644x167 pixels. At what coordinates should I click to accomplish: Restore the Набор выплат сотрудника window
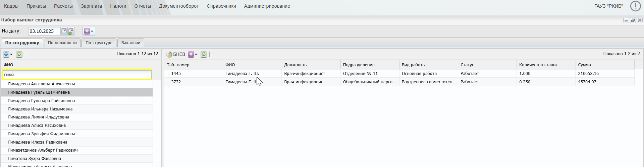(x=633, y=20)
